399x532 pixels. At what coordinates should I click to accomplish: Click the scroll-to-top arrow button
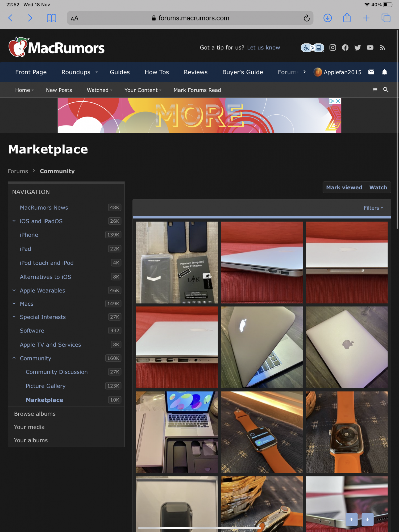click(x=351, y=519)
